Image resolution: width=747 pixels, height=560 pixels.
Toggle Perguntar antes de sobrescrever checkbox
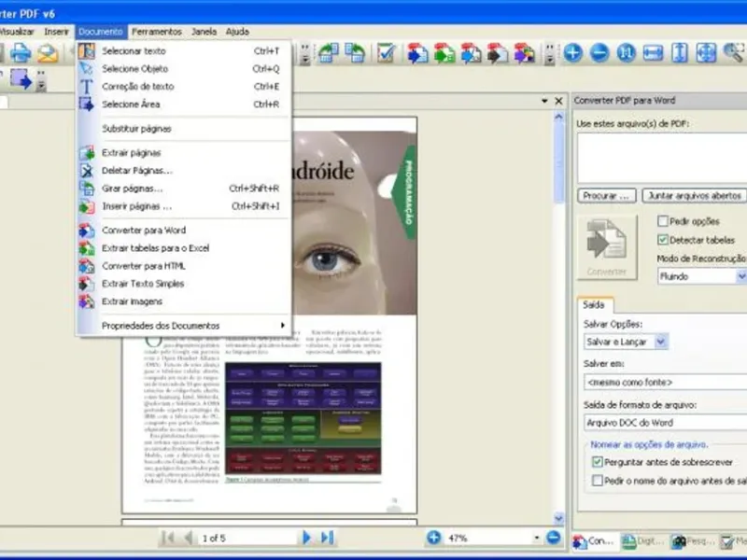(597, 461)
